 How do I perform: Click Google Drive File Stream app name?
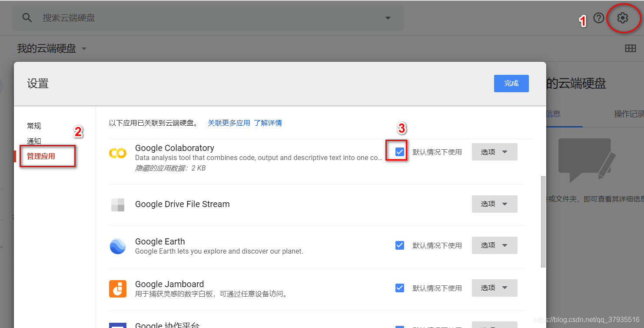[183, 204]
